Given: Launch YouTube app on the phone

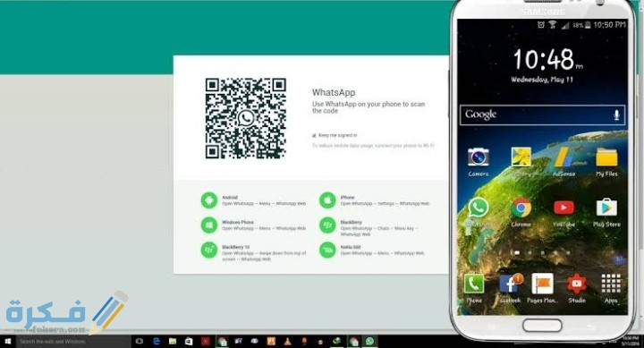Looking at the screenshot, I should click(563, 208).
